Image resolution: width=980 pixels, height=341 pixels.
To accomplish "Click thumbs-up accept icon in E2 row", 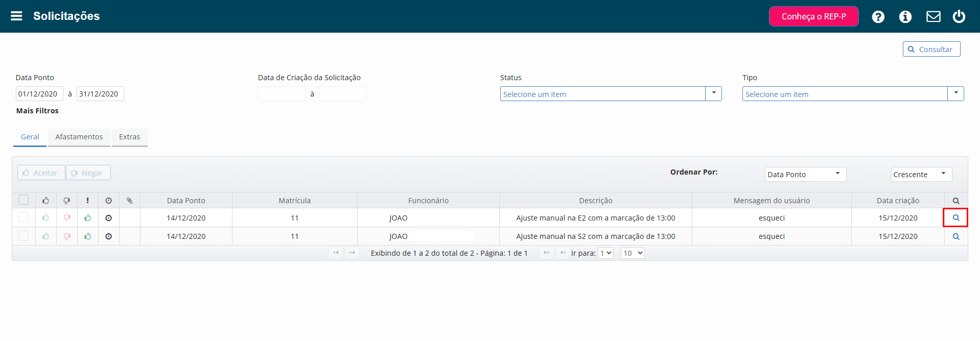I will tap(46, 217).
